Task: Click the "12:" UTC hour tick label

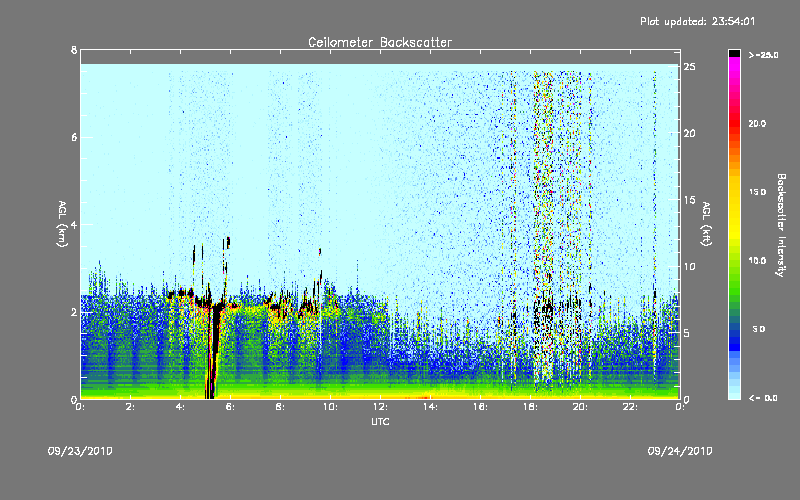Action: click(x=381, y=407)
